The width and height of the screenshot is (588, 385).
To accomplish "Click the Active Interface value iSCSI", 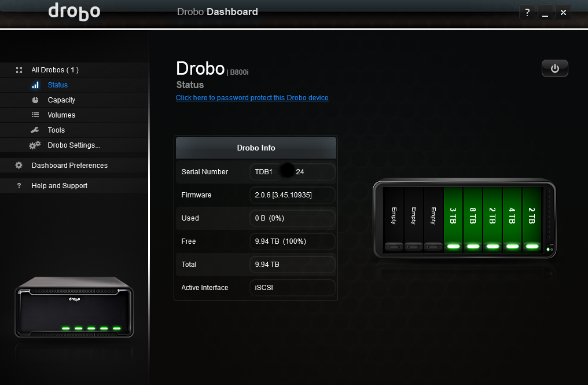I will click(264, 288).
